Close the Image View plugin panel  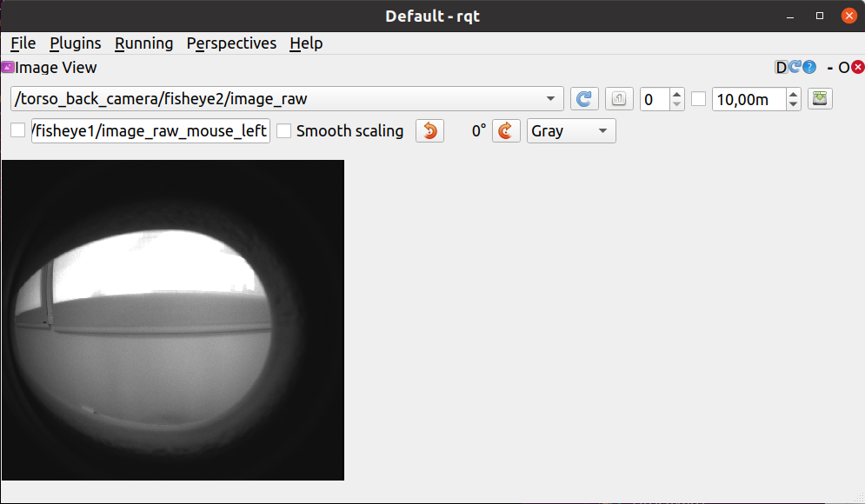tap(858, 67)
